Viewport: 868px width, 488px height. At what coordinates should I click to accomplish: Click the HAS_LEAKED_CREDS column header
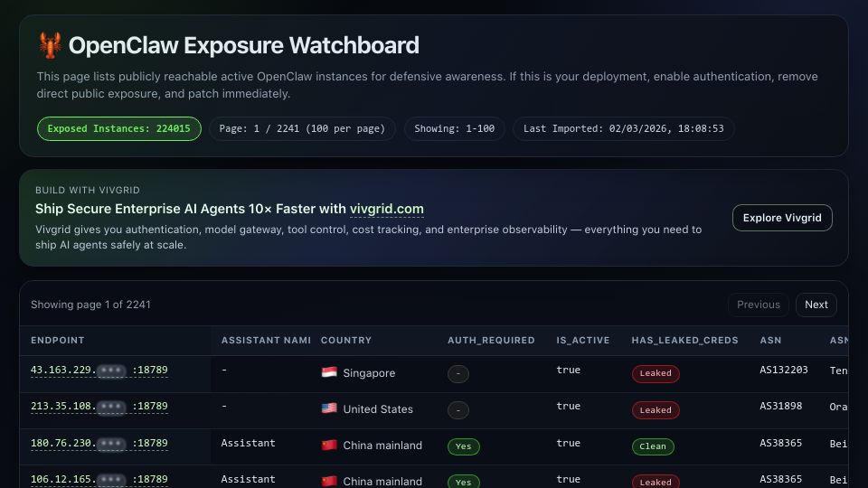684,341
